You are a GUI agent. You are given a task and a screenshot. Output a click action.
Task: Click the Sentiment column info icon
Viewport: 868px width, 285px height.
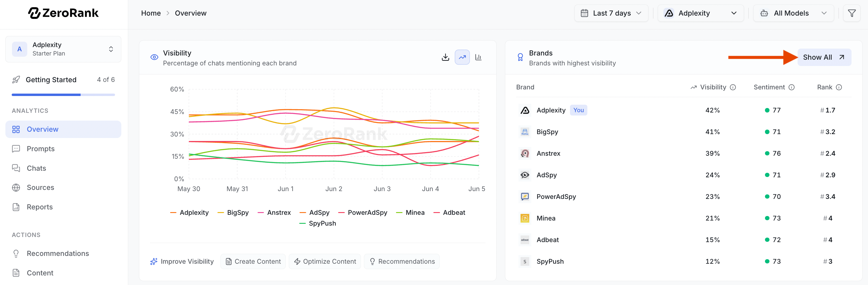point(792,87)
